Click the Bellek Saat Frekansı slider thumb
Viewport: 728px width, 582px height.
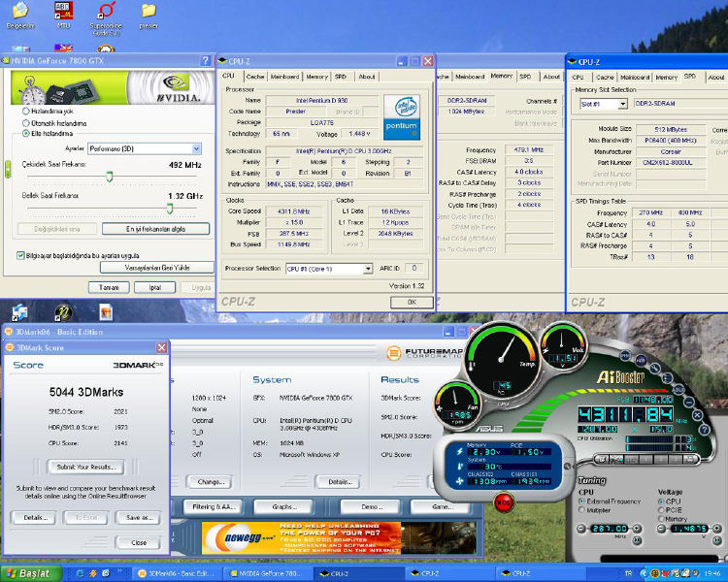click(170, 209)
